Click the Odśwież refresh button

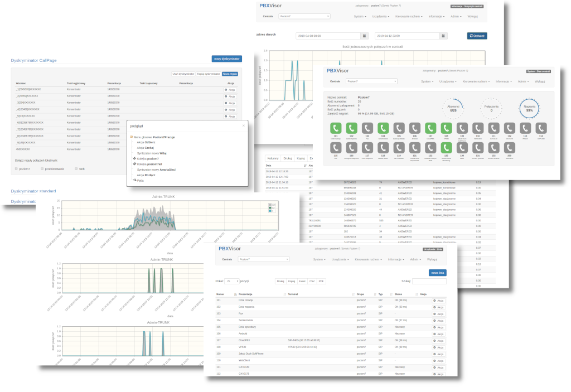[477, 36]
